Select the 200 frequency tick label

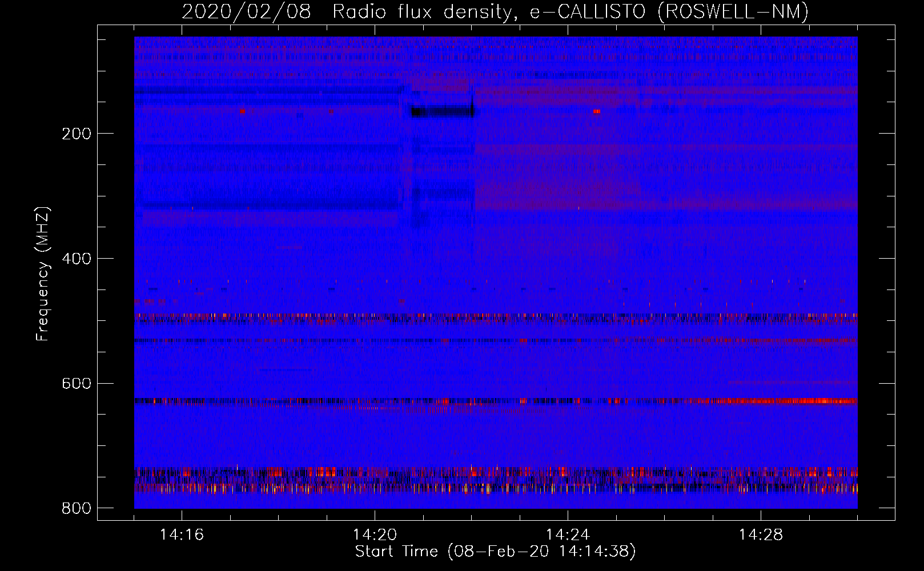tap(77, 134)
